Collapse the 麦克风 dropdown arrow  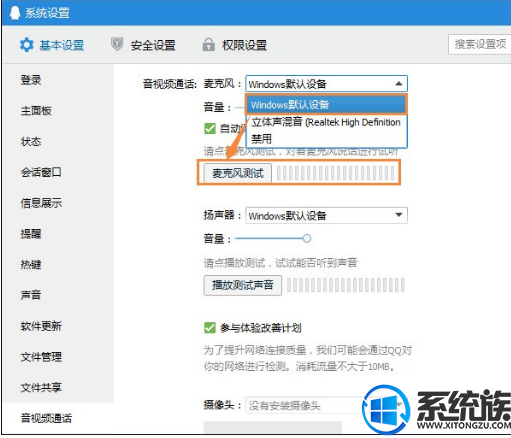[399, 84]
